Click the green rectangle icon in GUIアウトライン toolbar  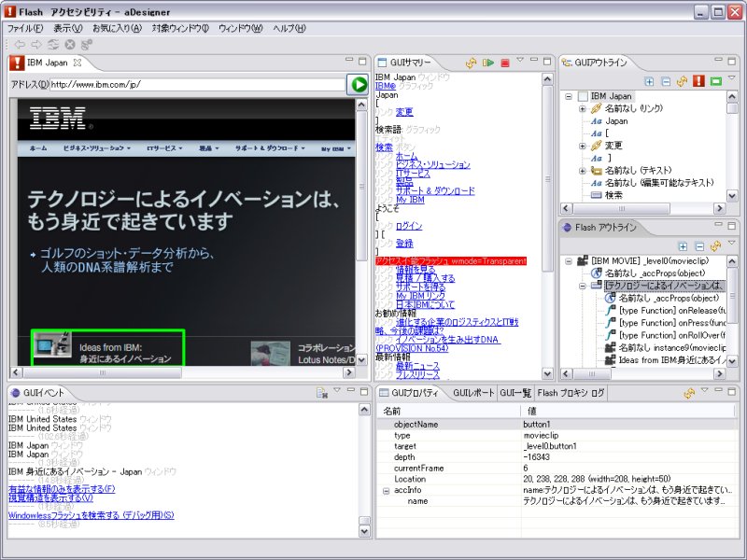[715, 81]
